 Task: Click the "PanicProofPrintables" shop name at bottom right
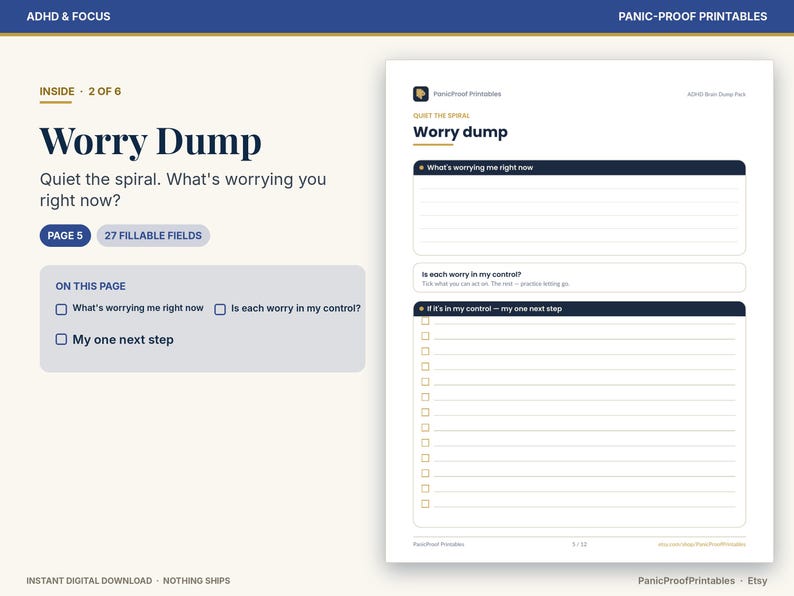(686, 581)
